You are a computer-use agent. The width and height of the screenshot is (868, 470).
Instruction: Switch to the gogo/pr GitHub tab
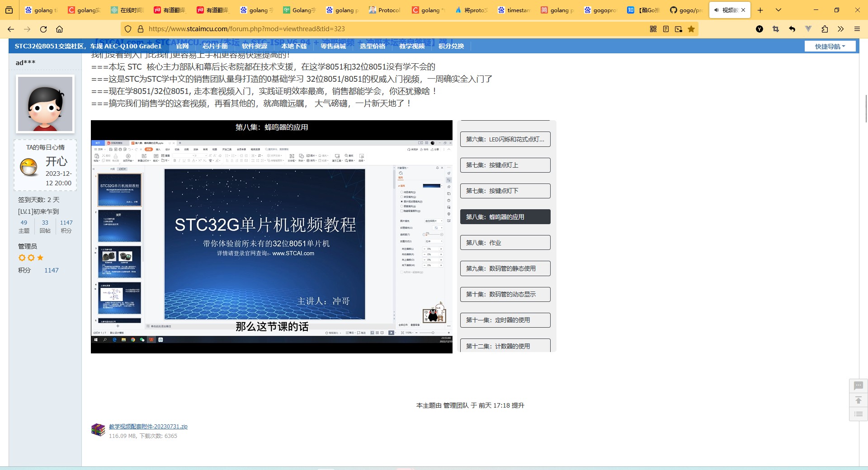pyautogui.click(x=686, y=10)
